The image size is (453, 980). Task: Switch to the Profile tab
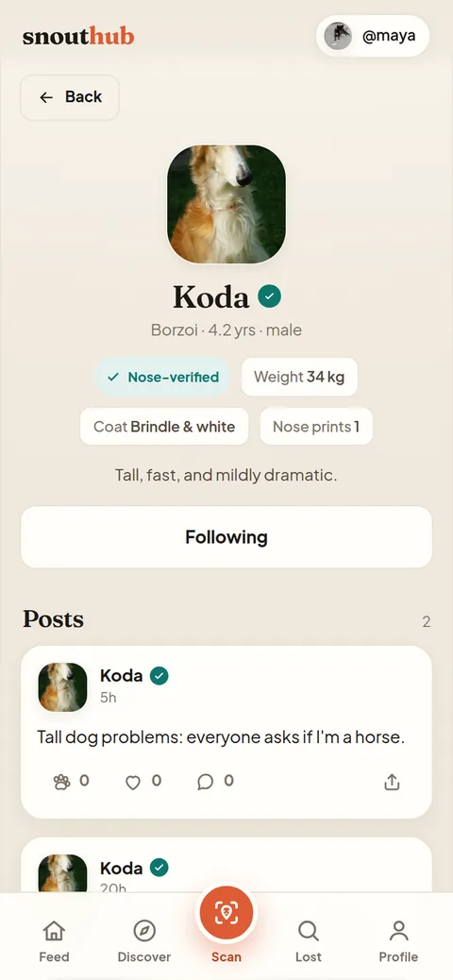(398, 942)
